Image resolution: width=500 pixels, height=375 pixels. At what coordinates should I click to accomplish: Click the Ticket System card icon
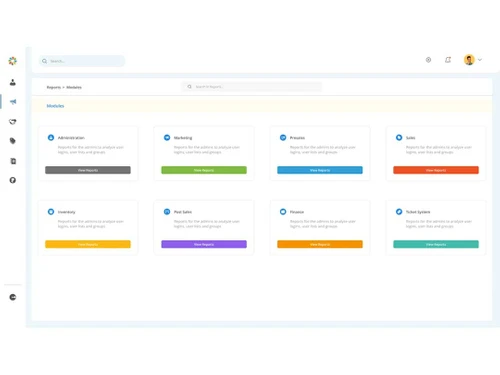coord(399,212)
